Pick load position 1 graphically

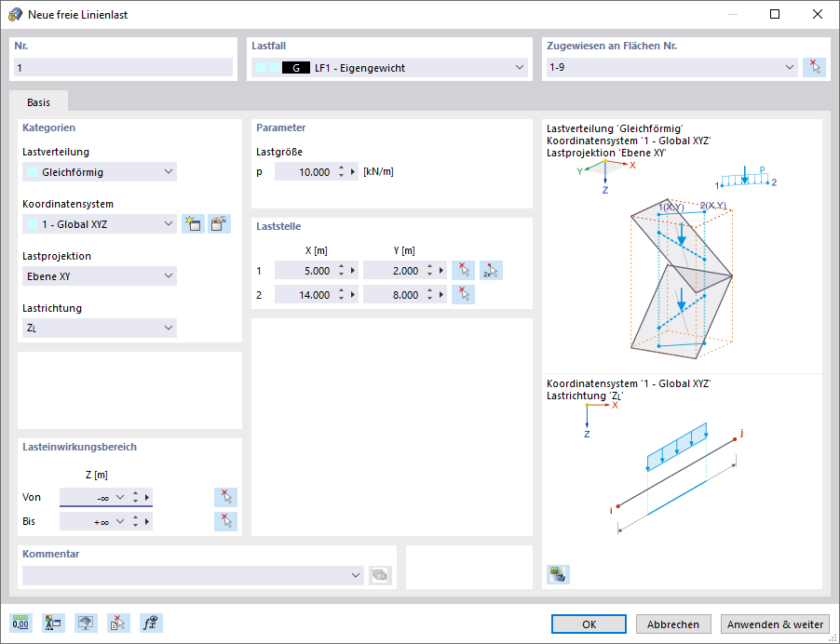click(x=463, y=270)
